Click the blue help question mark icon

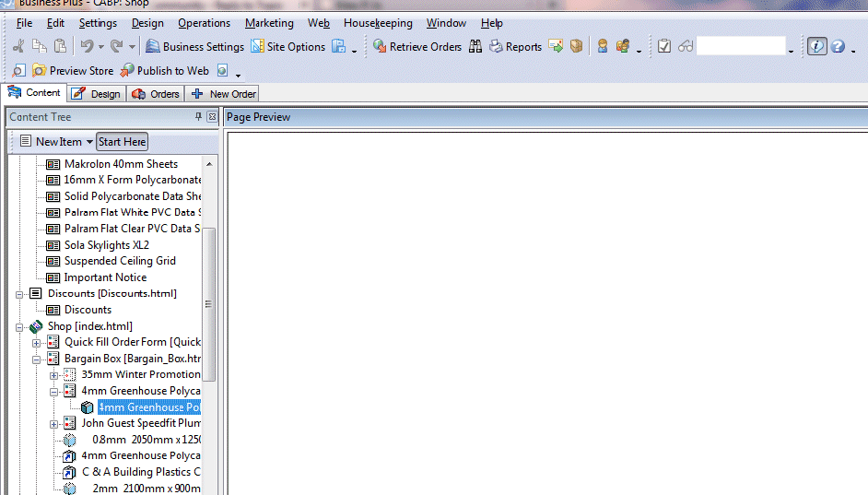point(838,46)
